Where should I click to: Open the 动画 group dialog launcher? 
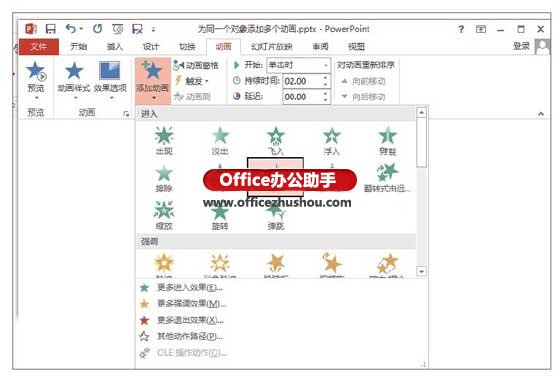coord(126,114)
